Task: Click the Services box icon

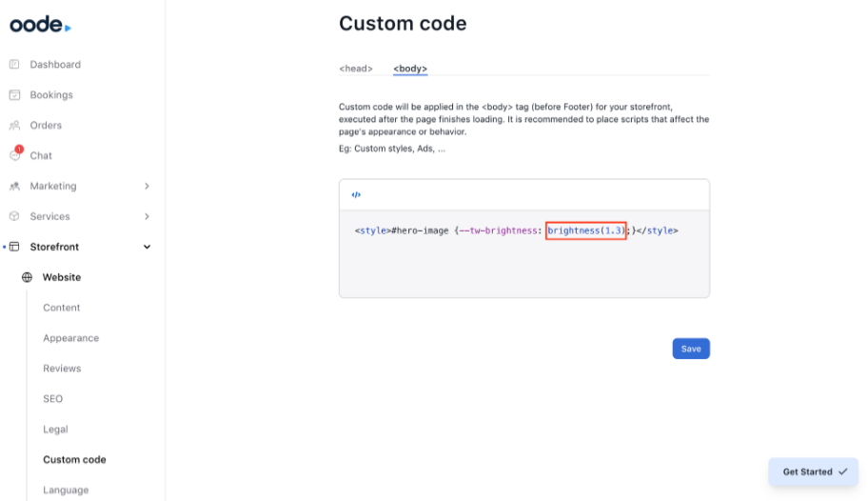Action: pyautogui.click(x=14, y=216)
